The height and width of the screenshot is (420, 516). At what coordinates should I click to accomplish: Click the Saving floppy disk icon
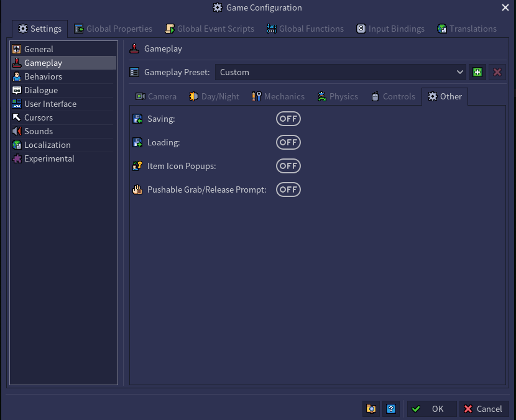click(137, 119)
